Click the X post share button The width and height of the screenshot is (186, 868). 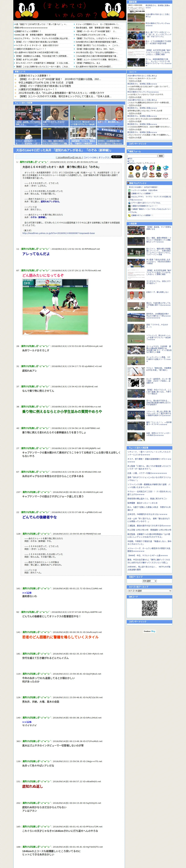tap(117, 157)
